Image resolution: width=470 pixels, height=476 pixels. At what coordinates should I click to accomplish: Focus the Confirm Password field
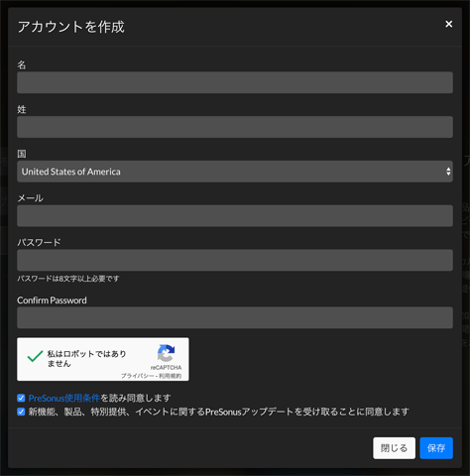(235, 317)
